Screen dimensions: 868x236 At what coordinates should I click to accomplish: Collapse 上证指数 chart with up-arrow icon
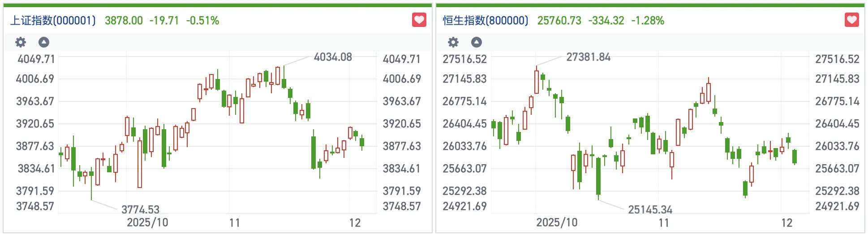coord(43,42)
